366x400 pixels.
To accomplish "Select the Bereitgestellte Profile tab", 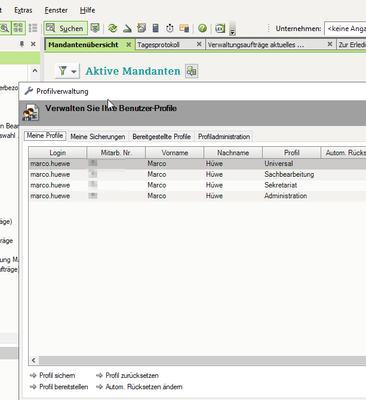I will [x=161, y=137].
